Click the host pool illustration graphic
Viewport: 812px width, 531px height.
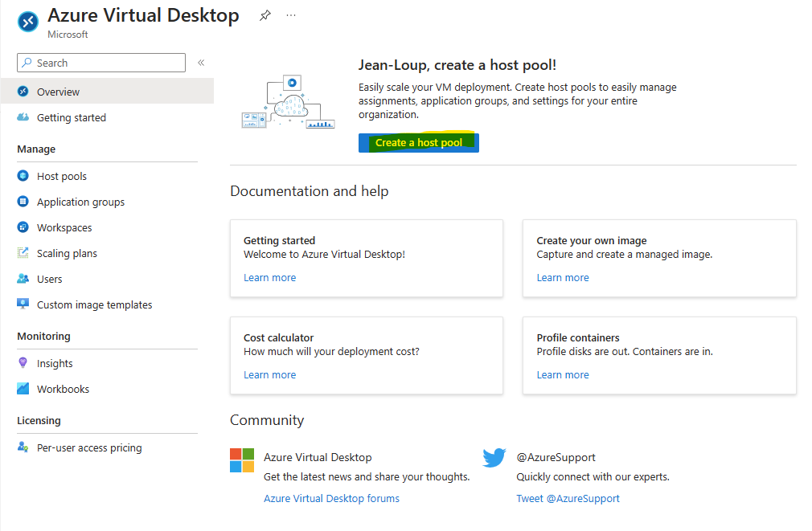coord(289,102)
